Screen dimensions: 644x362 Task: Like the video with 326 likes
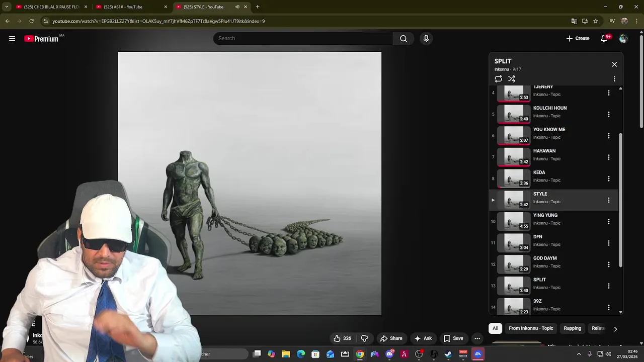(x=342, y=338)
